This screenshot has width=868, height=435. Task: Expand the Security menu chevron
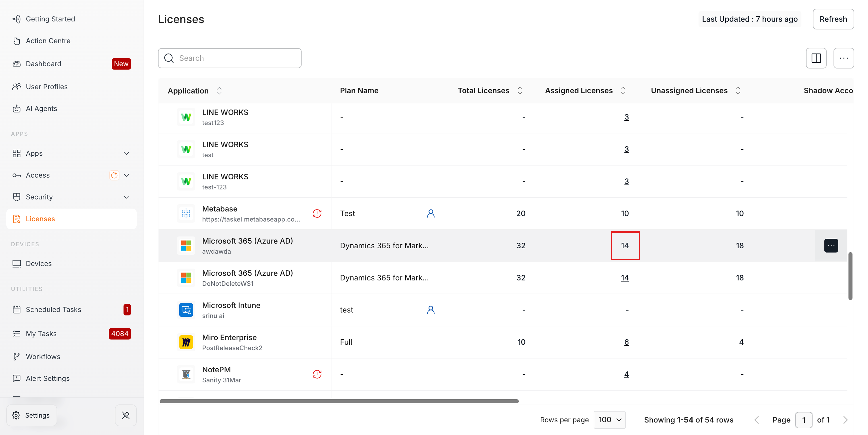126,197
